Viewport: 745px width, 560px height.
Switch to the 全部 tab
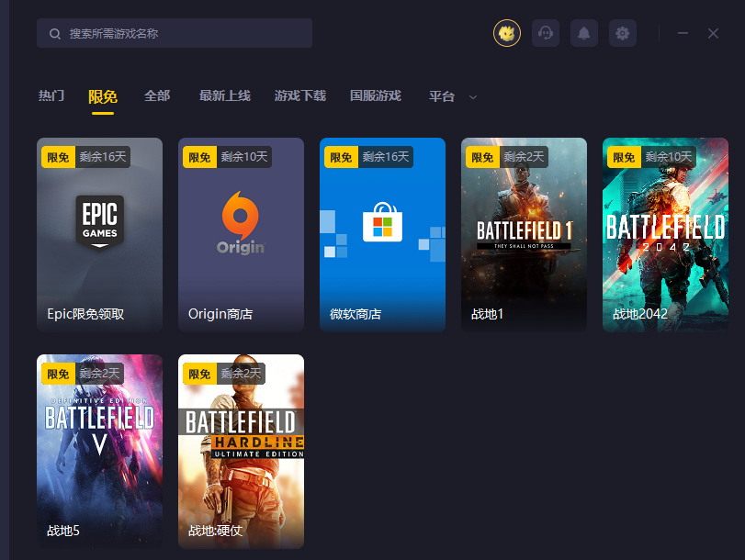pos(157,96)
